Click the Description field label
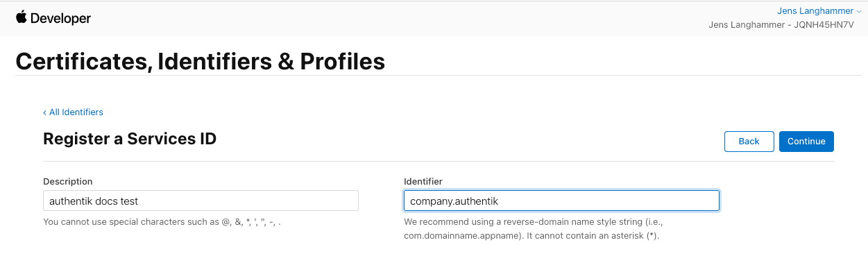The height and width of the screenshot is (272, 868). coord(68,182)
